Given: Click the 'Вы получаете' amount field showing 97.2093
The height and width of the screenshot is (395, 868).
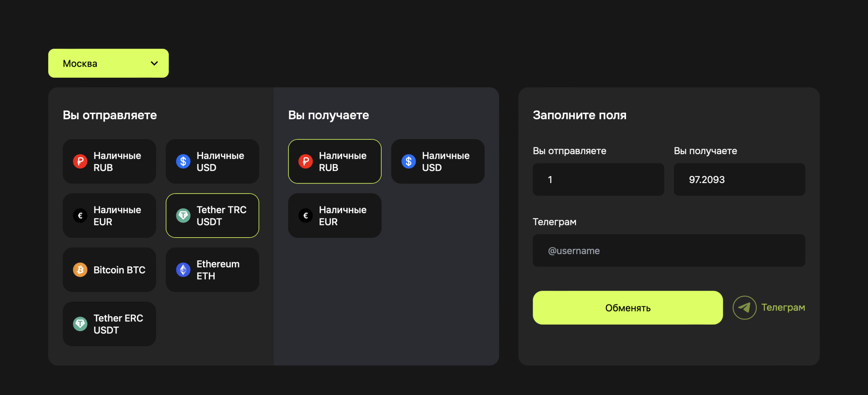Looking at the screenshot, I should (x=739, y=180).
